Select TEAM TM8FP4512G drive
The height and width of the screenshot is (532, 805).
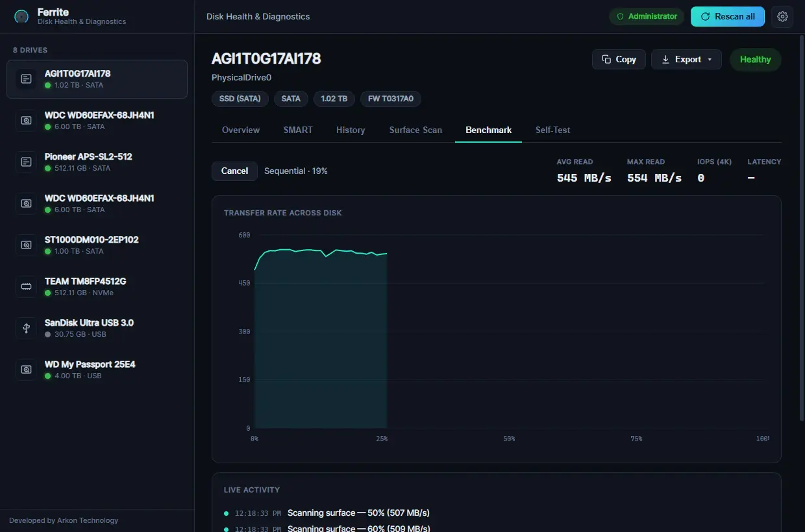97,287
